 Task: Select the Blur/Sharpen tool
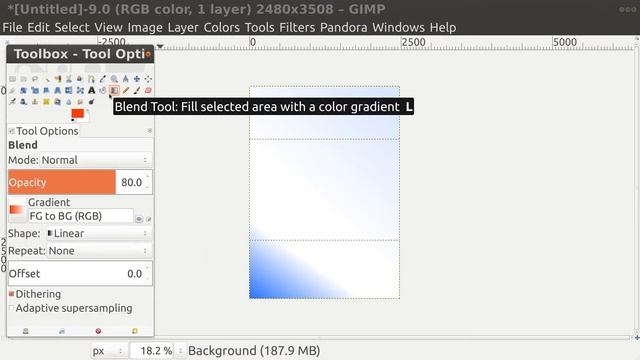pyautogui.click(x=69, y=101)
